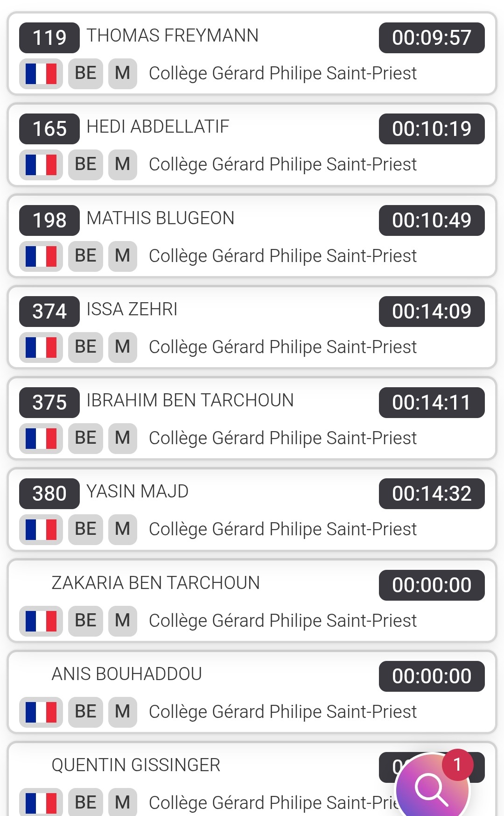Tap club name under Yasin Majd
504x816 pixels.
point(282,529)
